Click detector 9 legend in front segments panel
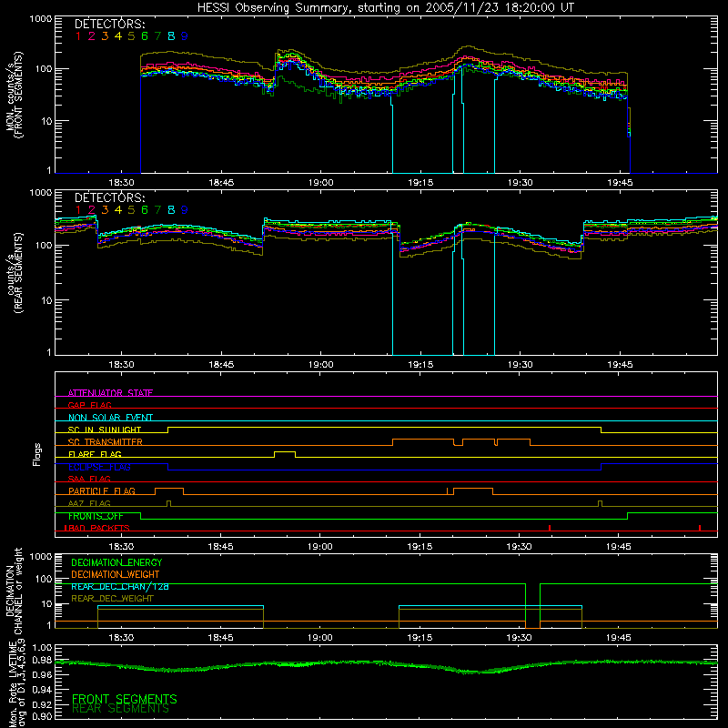This screenshot has height=728, width=728. 185,36
